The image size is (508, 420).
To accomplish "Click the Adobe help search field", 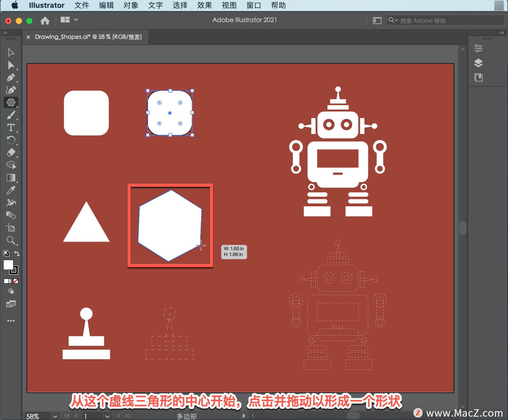I will [445, 20].
